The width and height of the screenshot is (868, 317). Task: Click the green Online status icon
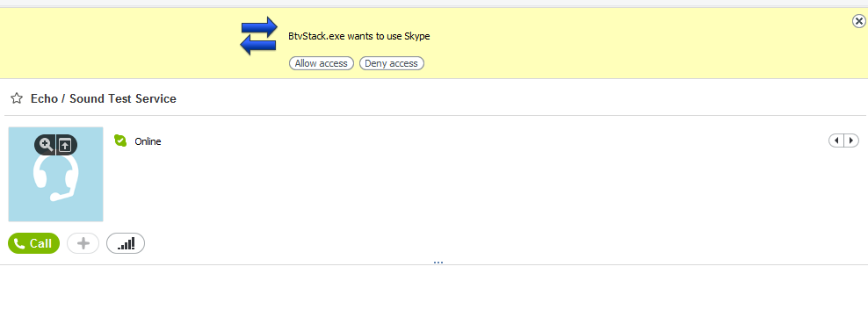[120, 141]
